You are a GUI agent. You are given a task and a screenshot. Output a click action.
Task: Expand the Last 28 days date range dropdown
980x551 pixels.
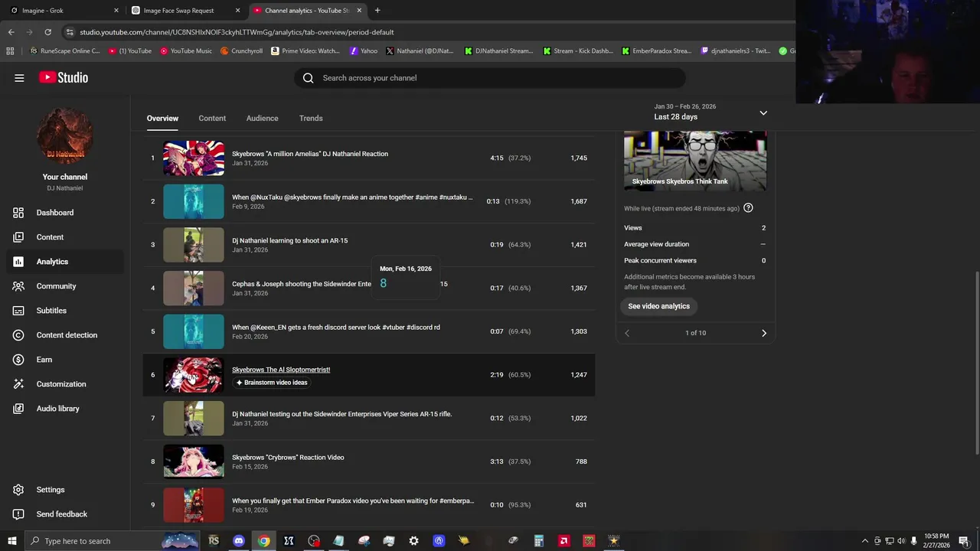(x=763, y=112)
